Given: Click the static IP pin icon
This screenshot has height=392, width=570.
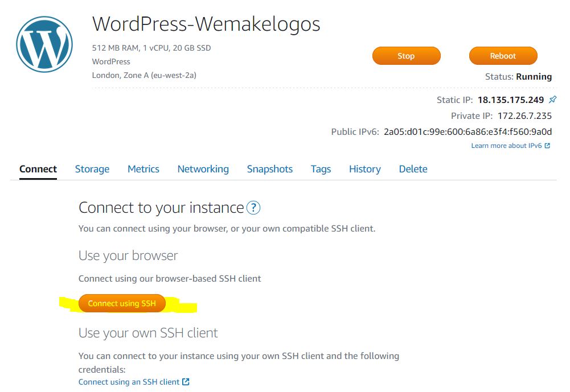Looking at the screenshot, I should click(x=552, y=99).
